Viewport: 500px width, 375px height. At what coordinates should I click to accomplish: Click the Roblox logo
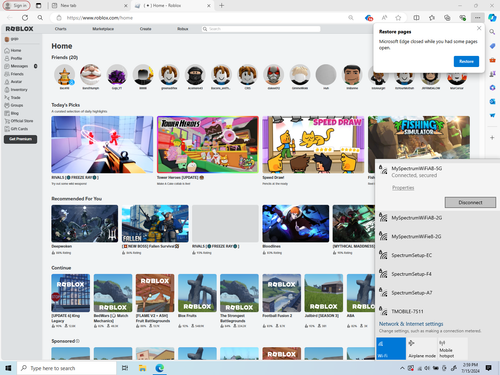coord(19,29)
